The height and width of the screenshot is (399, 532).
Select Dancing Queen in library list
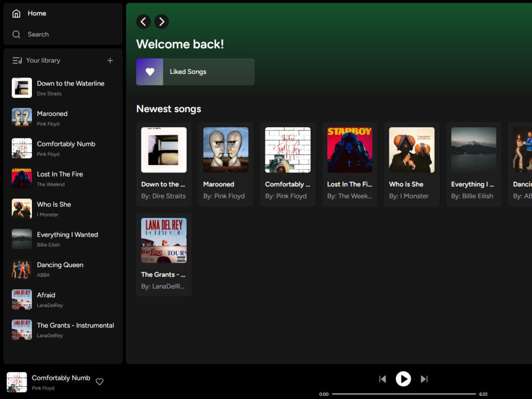(x=63, y=269)
